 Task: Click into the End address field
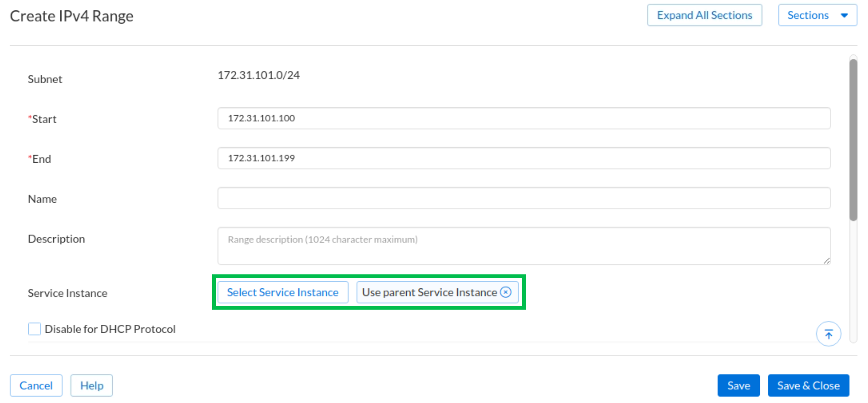point(524,158)
